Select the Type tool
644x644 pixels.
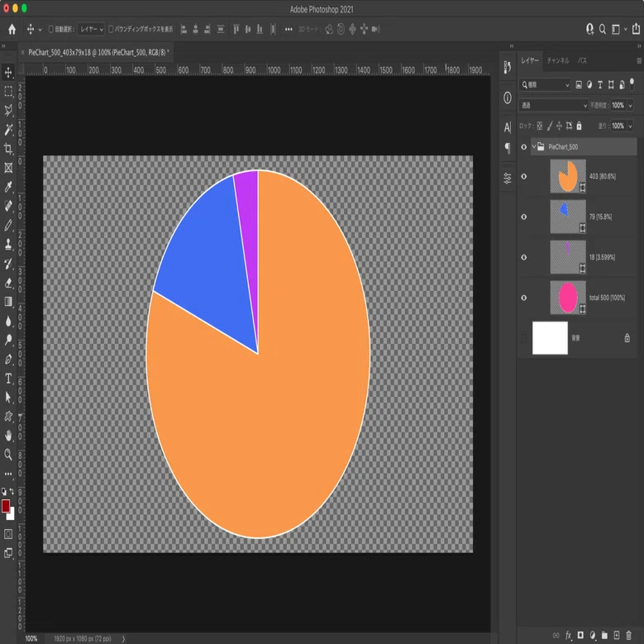(8, 379)
